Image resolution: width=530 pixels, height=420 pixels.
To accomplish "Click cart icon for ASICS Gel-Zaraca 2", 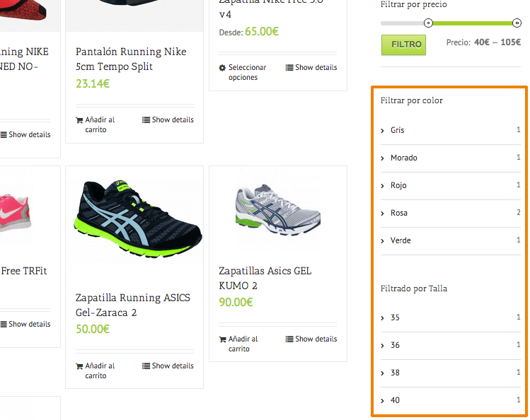I will click(x=79, y=366).
